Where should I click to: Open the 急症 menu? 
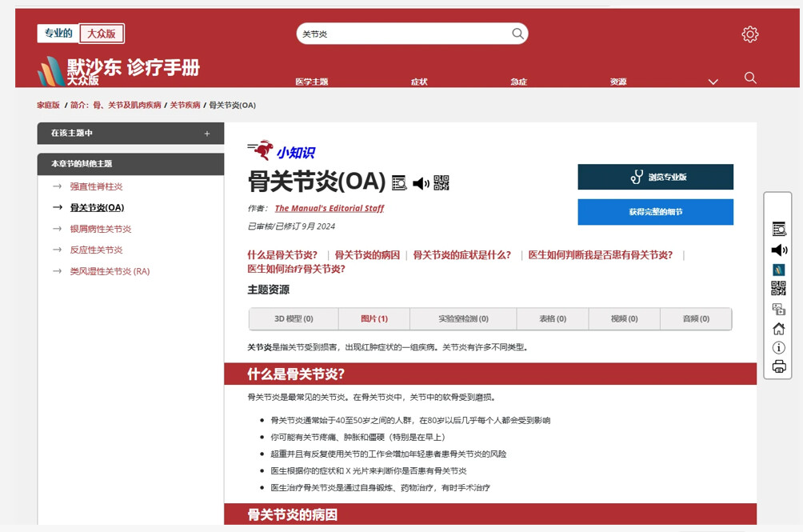tap(519, 82)
